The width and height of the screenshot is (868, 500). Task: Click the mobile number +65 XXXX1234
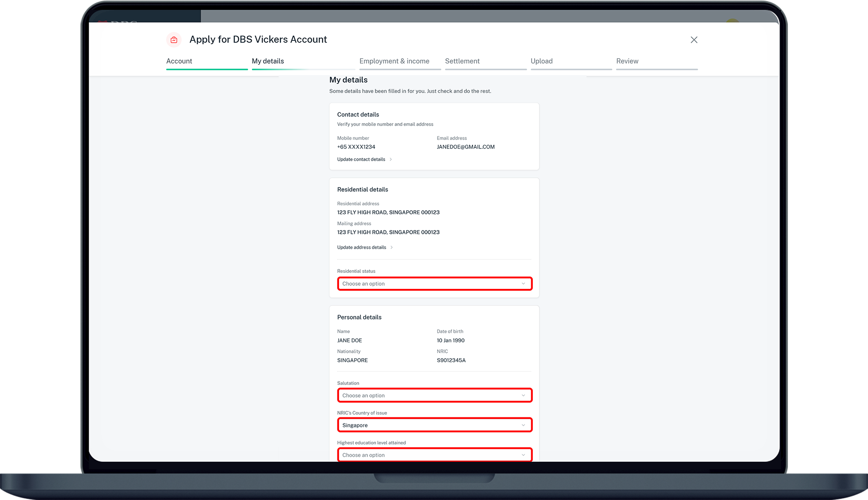pos(356,147)
